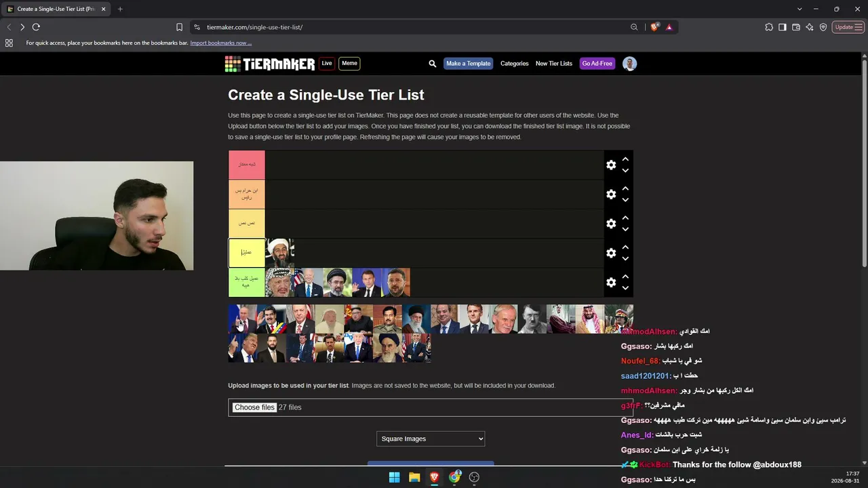
Task: Bookmark this page with the bookmark icon
Action: pos(179,27)
